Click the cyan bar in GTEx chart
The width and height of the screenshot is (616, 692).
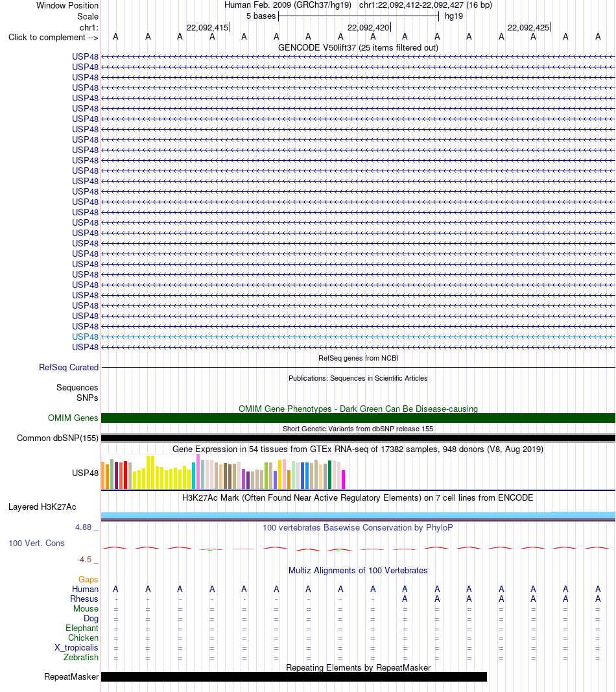(194, 476)
